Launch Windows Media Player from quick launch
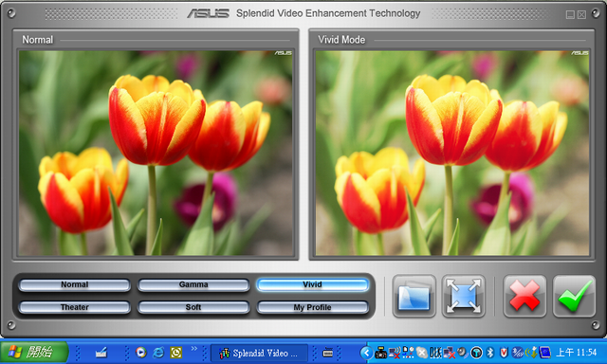The width and height of the screenshot is (607, 364). click(x=141, y=352)
